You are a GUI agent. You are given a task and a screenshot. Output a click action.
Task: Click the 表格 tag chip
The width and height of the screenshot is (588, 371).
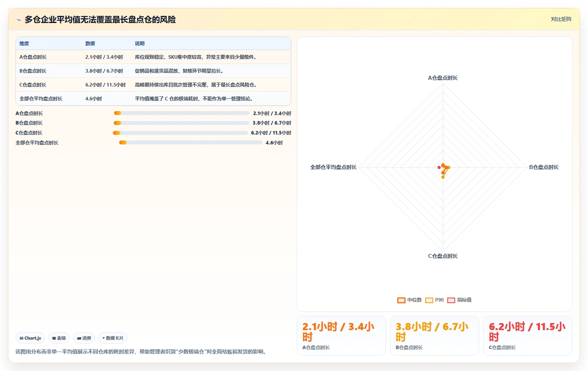point(59,338)
